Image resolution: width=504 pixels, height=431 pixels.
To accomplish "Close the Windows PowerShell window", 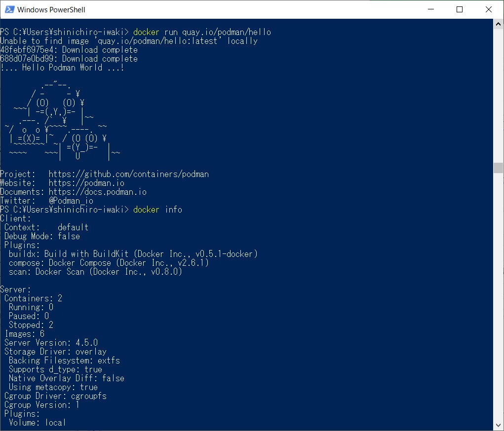I will [488, 9].
